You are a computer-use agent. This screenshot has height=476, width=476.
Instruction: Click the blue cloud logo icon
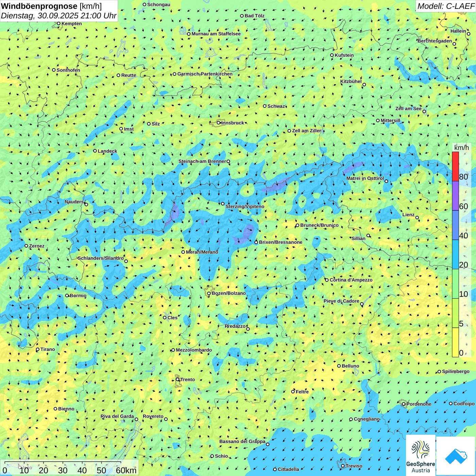click(456, 456)
